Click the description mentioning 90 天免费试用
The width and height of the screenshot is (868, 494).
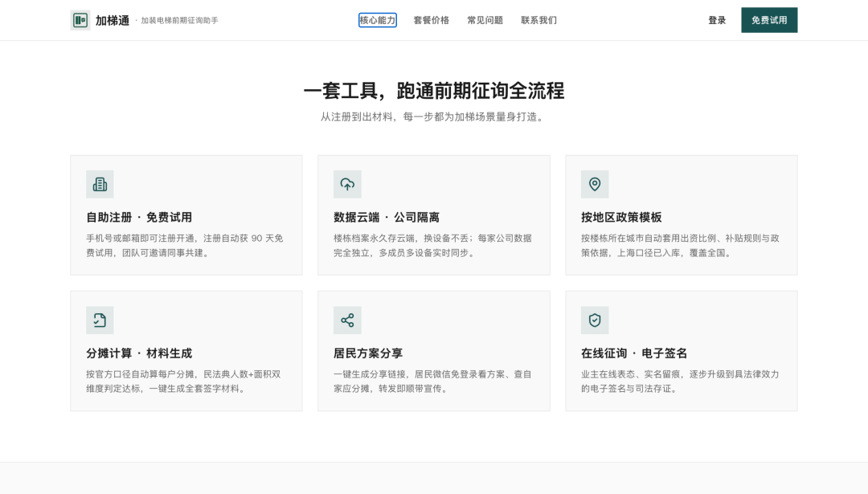coord(185,246)
